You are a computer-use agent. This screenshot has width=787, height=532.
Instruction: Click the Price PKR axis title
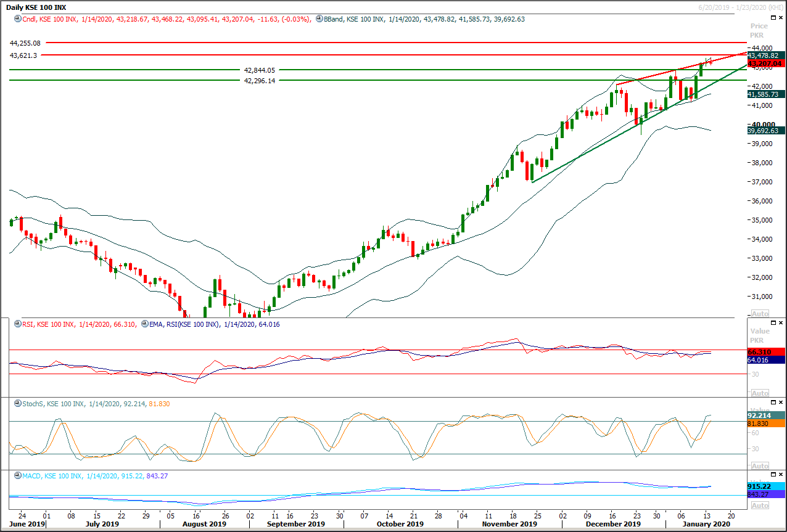tap(759, 31)
